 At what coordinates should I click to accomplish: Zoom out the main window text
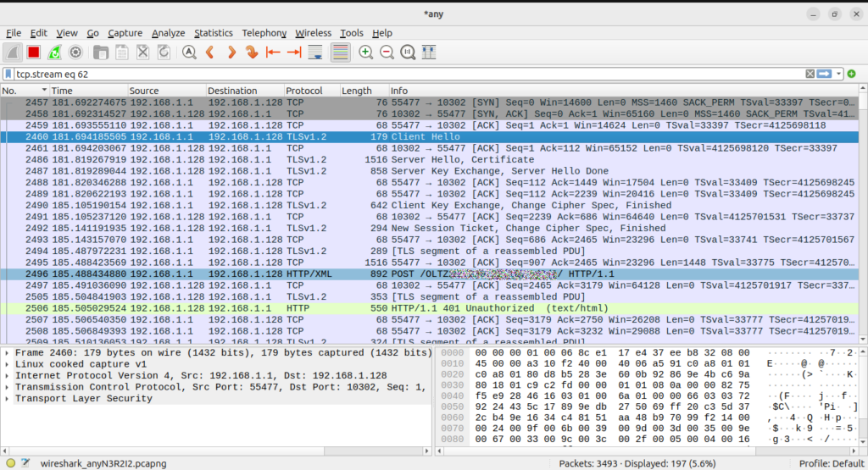(387, 53)
